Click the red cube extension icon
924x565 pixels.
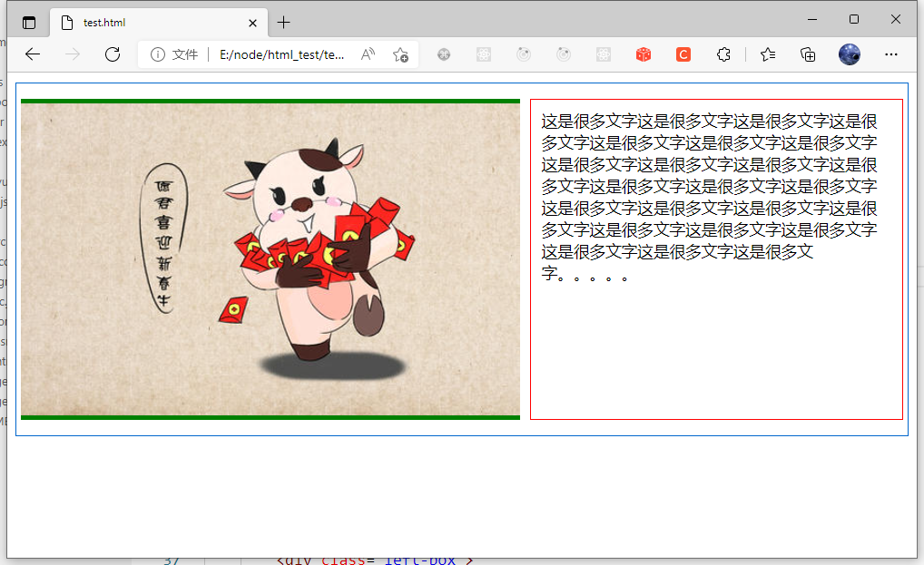[644, 54]
